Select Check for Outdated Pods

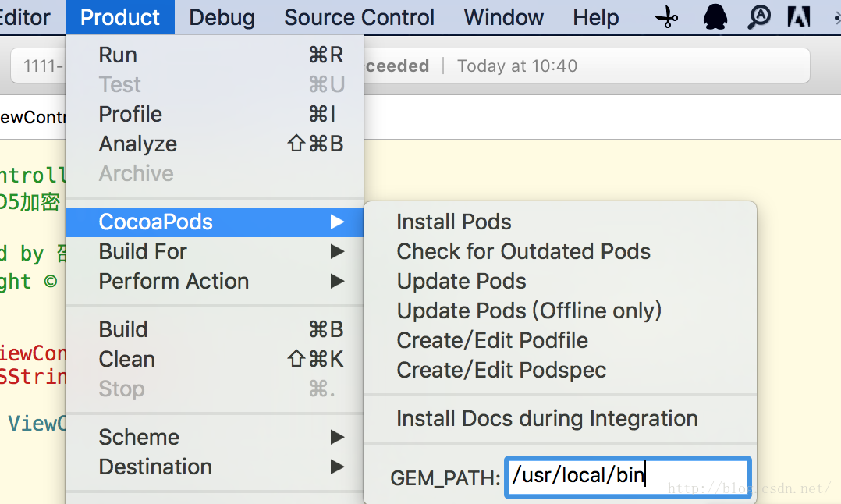click(x=560, y=251)
